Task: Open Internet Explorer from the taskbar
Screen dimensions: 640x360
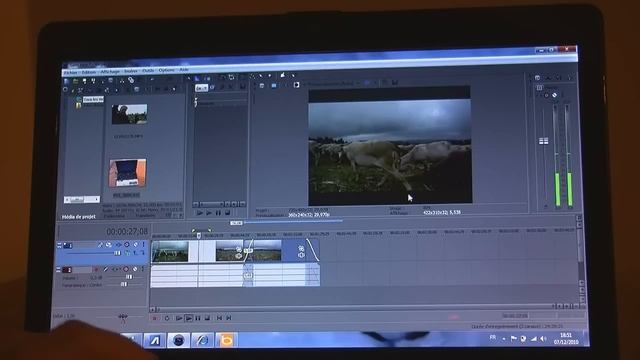Action: [x=202, y=340]
